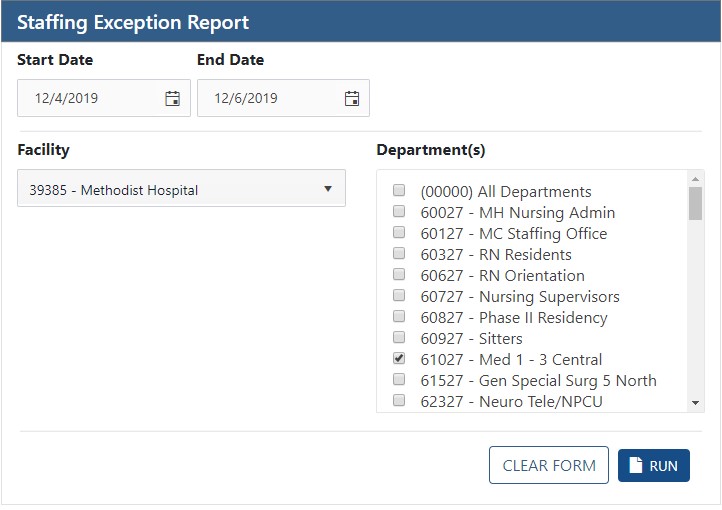
Task: Uncheck the Med 1 - 3 Central checkbox
Action: pos(399,359)
